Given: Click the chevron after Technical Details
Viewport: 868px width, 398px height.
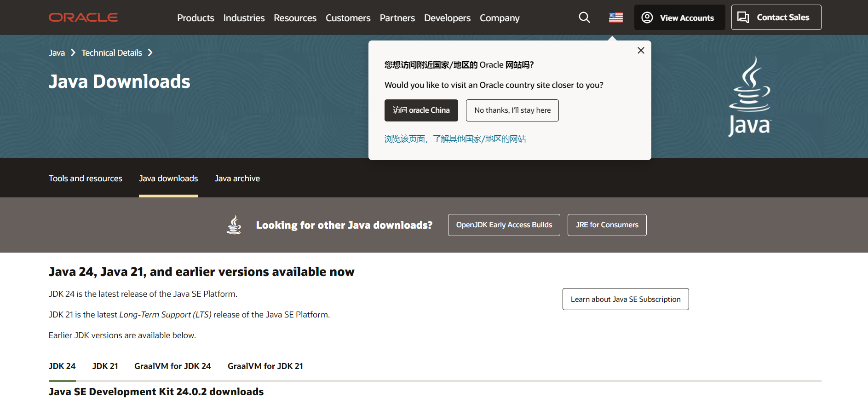Looking at the screenshot, I should [x=150, y=53].
